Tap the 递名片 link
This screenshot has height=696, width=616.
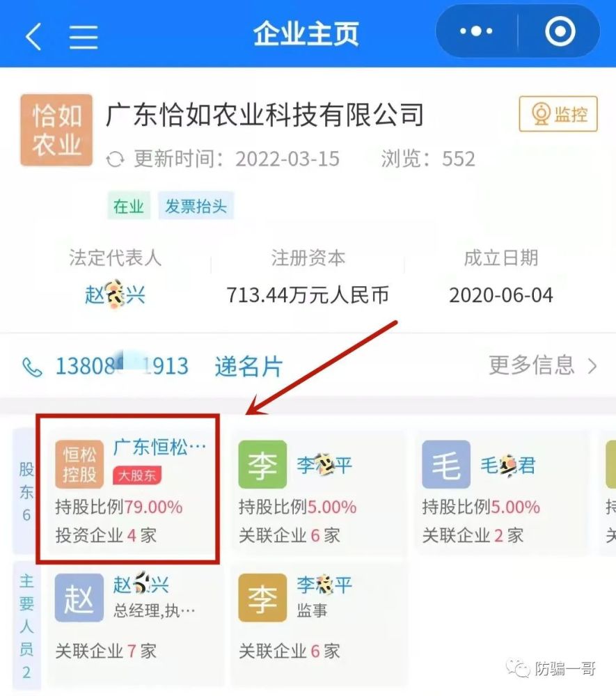coord(248,366)
